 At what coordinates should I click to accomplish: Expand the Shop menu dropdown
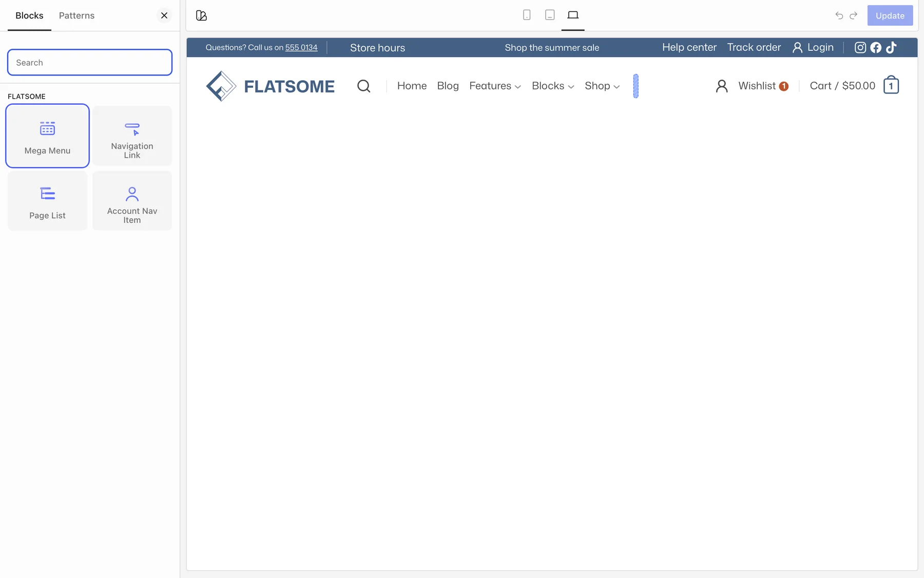(x=602, y=86)
